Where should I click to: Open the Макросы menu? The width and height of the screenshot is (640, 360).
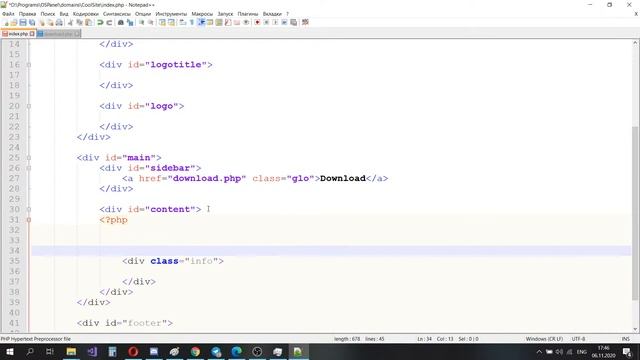[x=202, y=14]
